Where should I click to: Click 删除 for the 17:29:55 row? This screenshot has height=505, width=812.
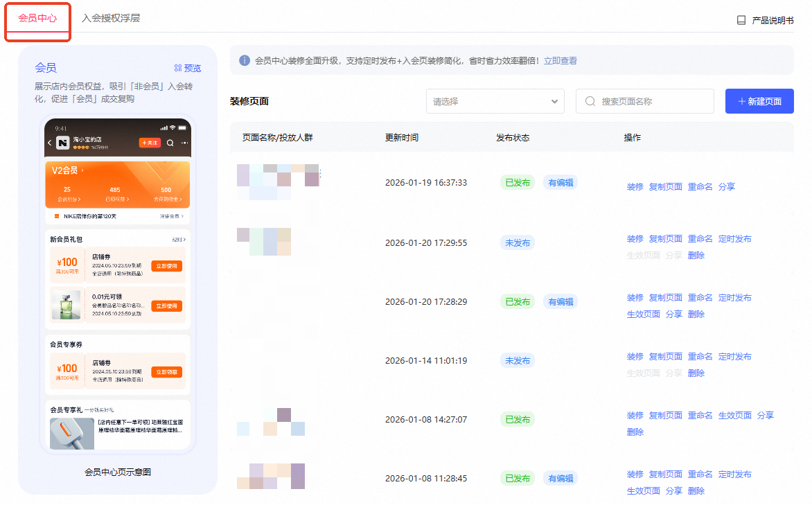point(696,256)
